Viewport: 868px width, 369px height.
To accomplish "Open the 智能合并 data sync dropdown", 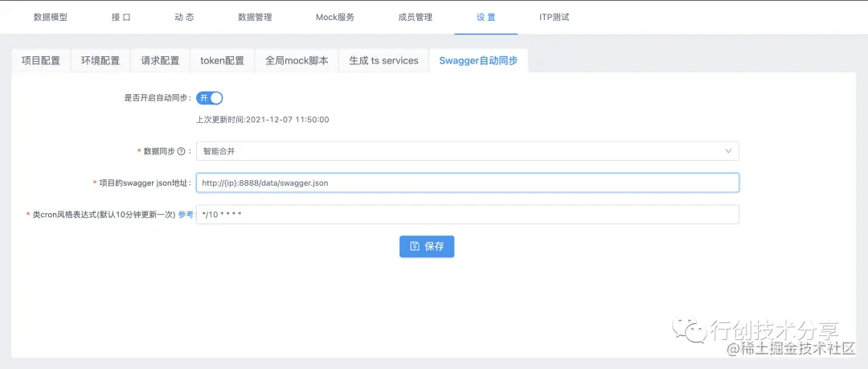I will click(467, 150).
